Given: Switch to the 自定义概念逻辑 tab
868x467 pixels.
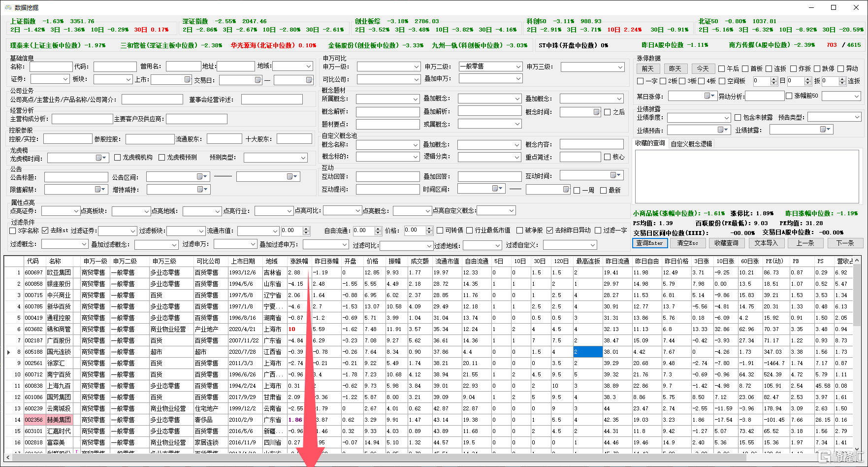Looking at the screenshot, I should (691, 144).
